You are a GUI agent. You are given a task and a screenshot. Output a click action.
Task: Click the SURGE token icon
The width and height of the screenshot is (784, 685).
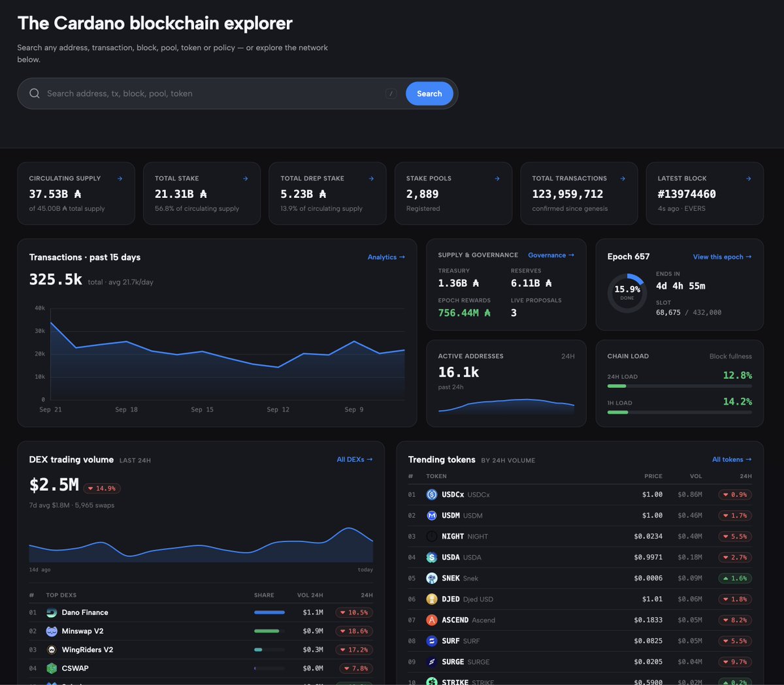pos(432,662)
